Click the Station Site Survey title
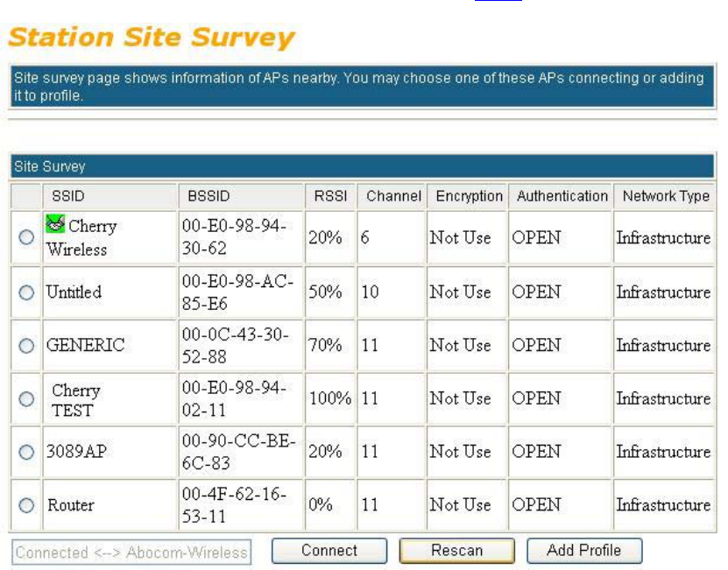Viewport: 728px width, 570px height. 152,37
